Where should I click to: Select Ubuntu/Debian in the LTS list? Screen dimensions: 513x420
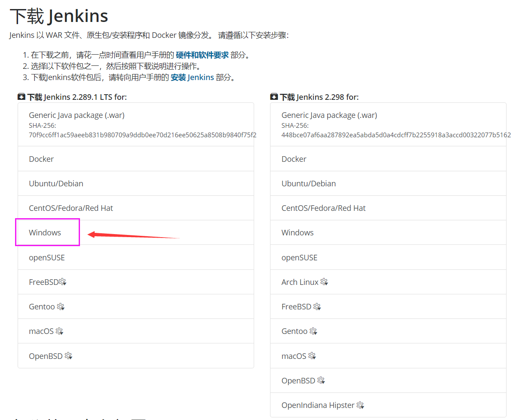pyautogui.click(x=136, y=183)
